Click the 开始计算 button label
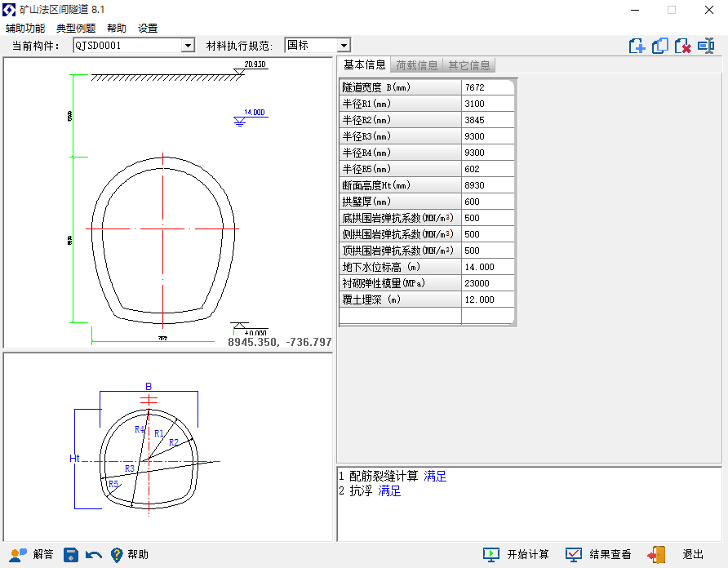 528,554
